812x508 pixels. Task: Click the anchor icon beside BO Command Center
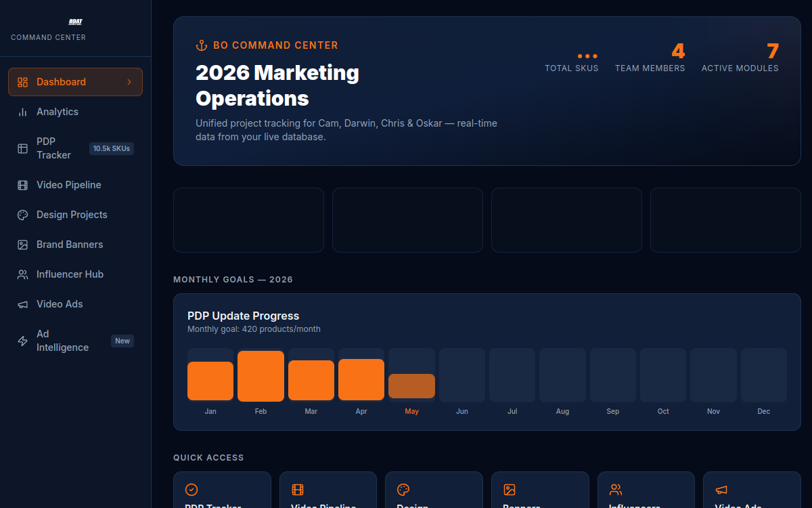(201, 45)
